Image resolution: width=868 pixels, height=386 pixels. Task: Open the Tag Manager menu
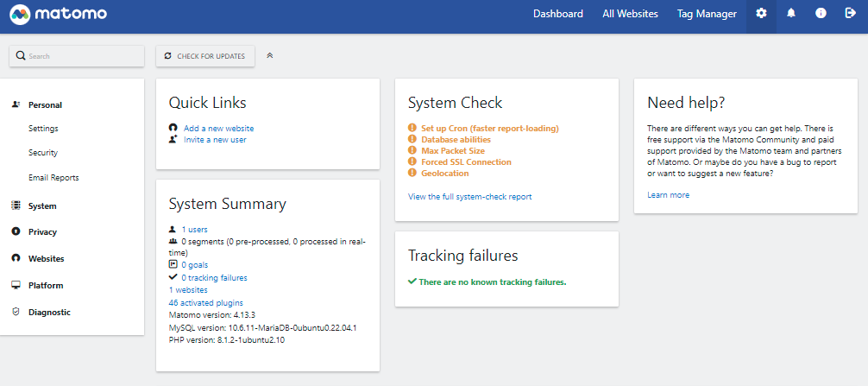point(707,14)
